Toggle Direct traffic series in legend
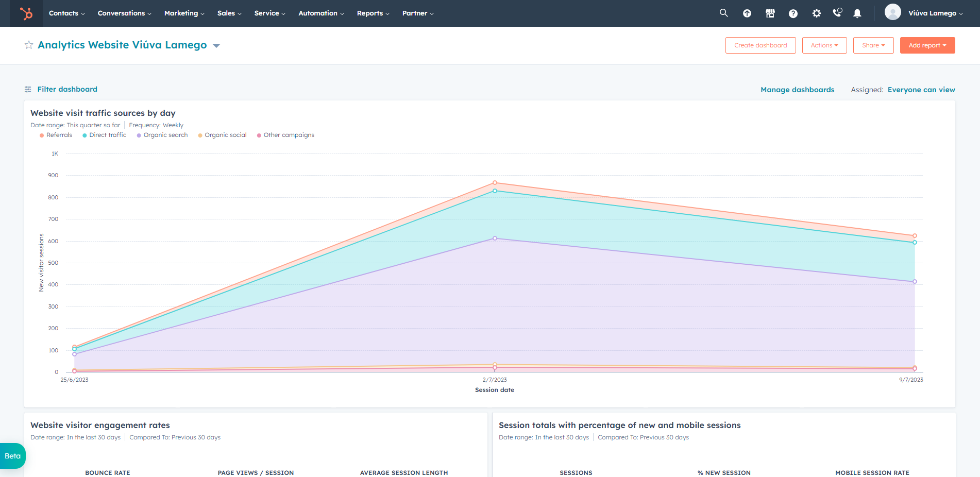The width and height of the screenshot is (980, 477). coord(105,135)
